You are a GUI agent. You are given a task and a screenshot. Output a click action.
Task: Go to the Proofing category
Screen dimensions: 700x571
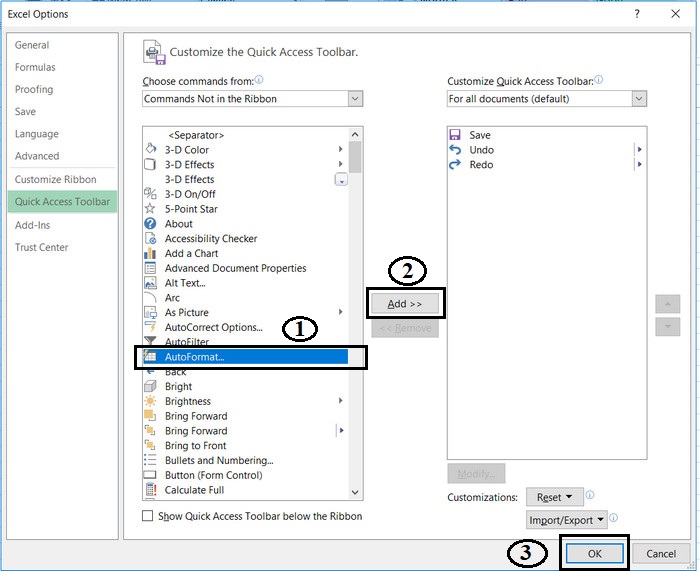point(34,89)
